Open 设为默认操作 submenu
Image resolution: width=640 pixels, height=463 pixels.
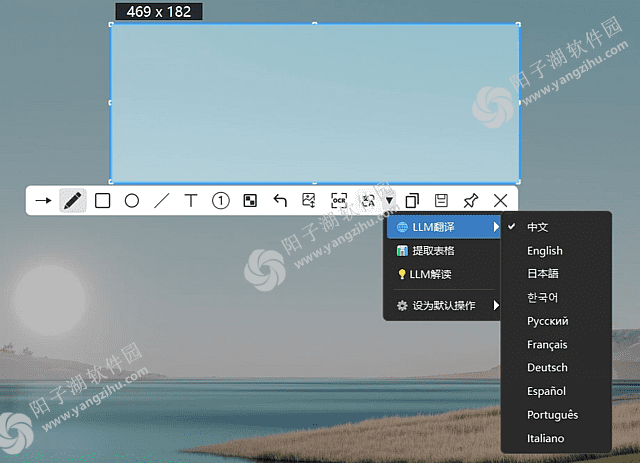(x=444, y=305)
